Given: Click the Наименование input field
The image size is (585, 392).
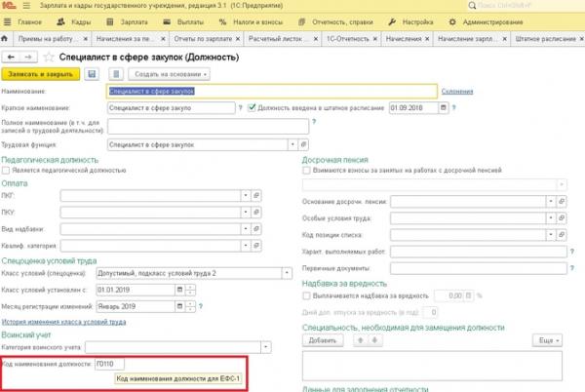Looking at the screenshot, I should pos(272,91).
